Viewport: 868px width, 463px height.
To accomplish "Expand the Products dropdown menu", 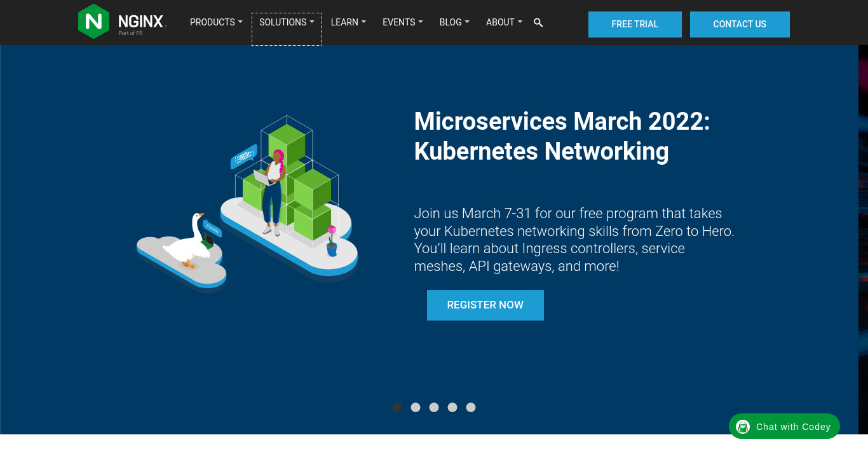I will [x=216, y=22].
